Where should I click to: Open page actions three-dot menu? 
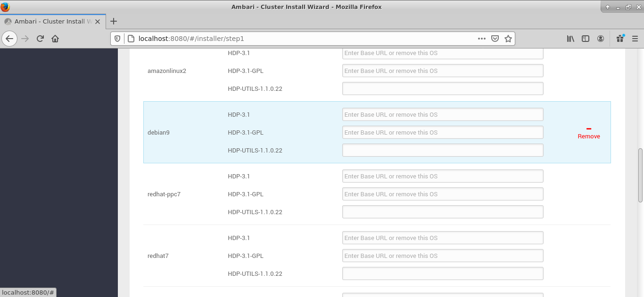(481, 39)
